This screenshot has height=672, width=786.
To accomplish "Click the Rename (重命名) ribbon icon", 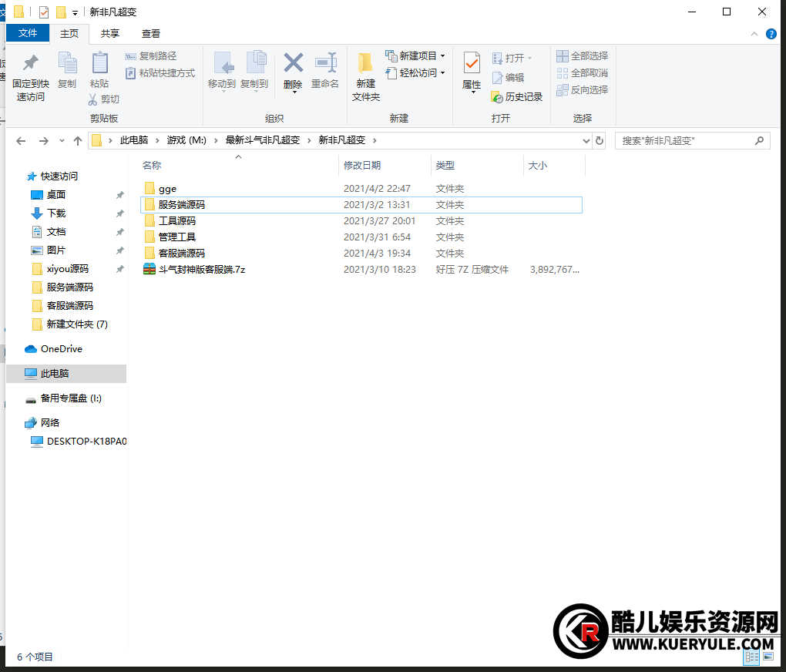I will [x=325, y=70].
